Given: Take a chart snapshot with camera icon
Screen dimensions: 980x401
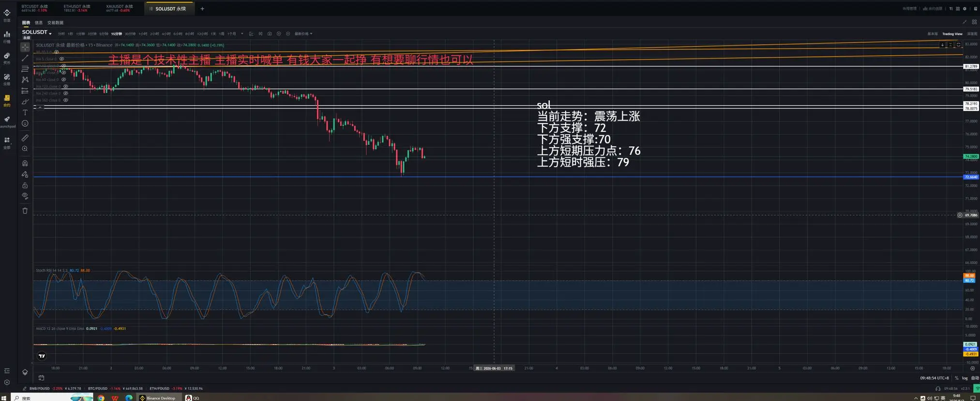Looking at the screenshot, I should [x=270, y=34].
